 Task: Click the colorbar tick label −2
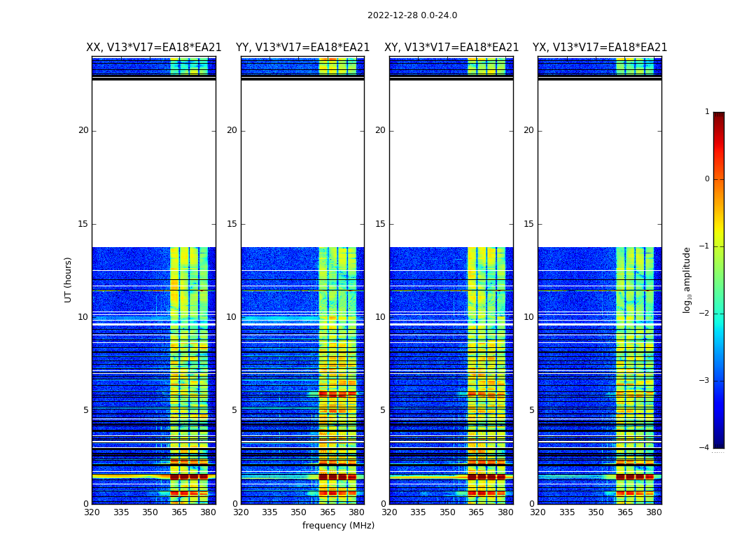tap(706, 314)
